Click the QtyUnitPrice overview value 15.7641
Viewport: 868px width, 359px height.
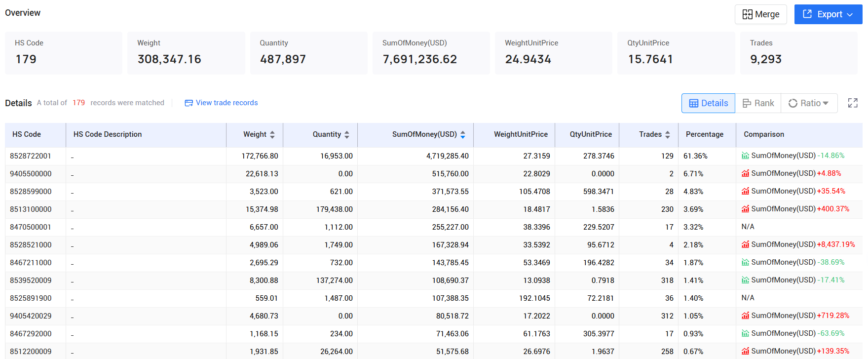650,59
